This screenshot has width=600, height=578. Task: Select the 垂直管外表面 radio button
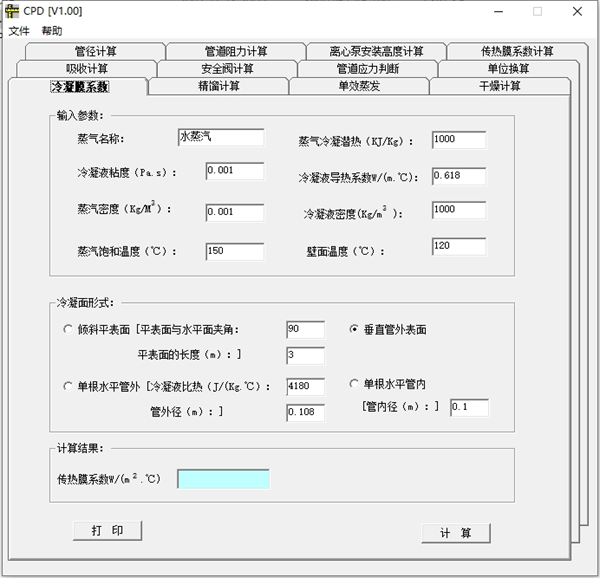(x=354, y=329)
